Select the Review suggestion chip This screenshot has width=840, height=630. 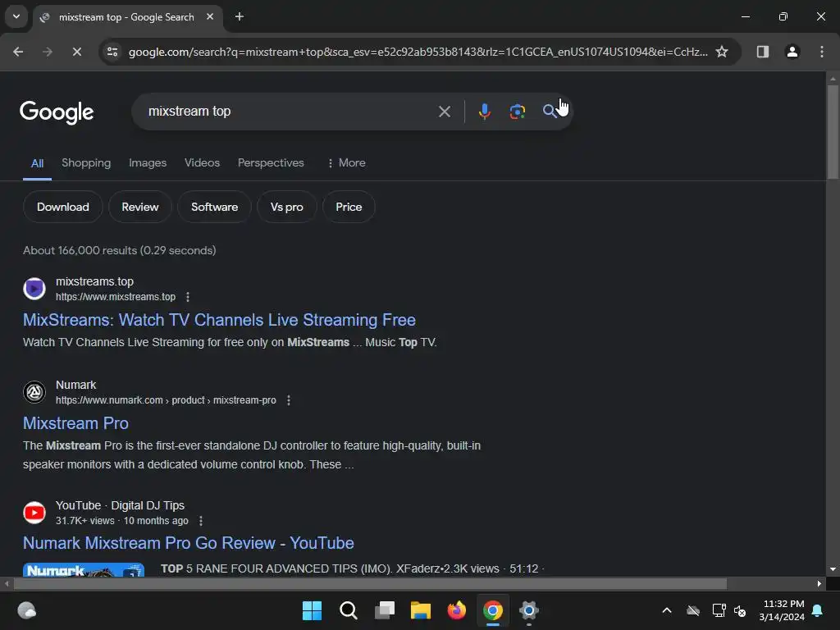(139, 207)
